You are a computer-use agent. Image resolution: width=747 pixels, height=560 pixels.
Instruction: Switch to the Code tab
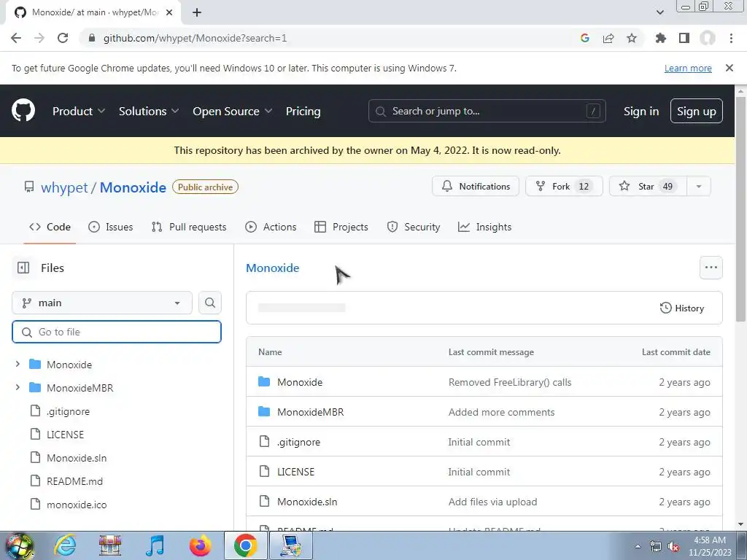click(x=50, y=227)
